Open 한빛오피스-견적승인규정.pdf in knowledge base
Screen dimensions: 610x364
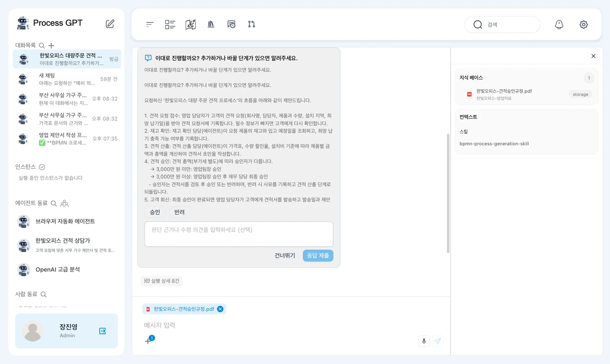point(504,91)
